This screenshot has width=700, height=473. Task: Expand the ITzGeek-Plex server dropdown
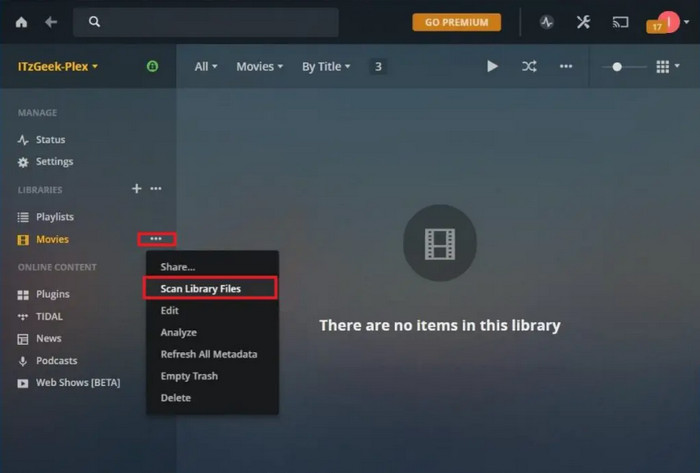(58, 67)
